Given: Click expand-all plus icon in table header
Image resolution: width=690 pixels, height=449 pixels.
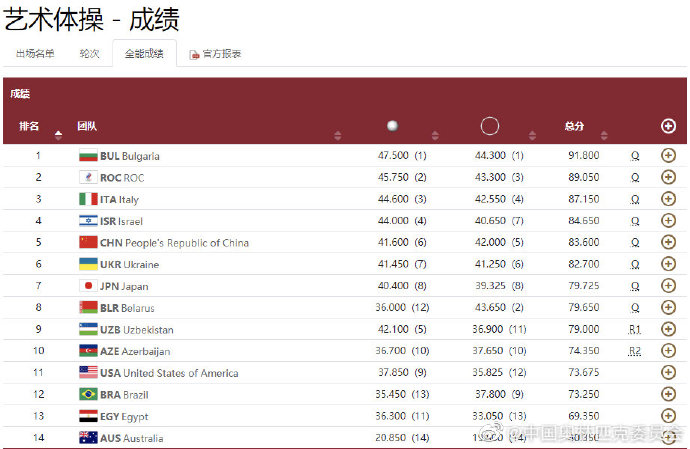Looking at the screenshot, I should click(668, 126).
